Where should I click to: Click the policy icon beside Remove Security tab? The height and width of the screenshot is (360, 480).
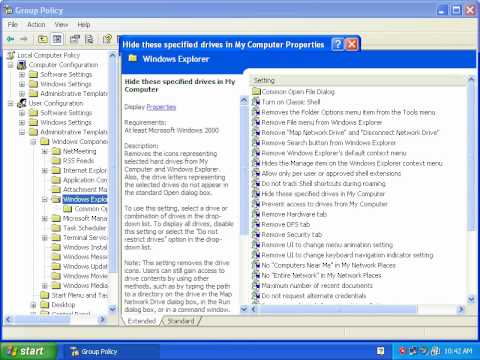[256, 234]
